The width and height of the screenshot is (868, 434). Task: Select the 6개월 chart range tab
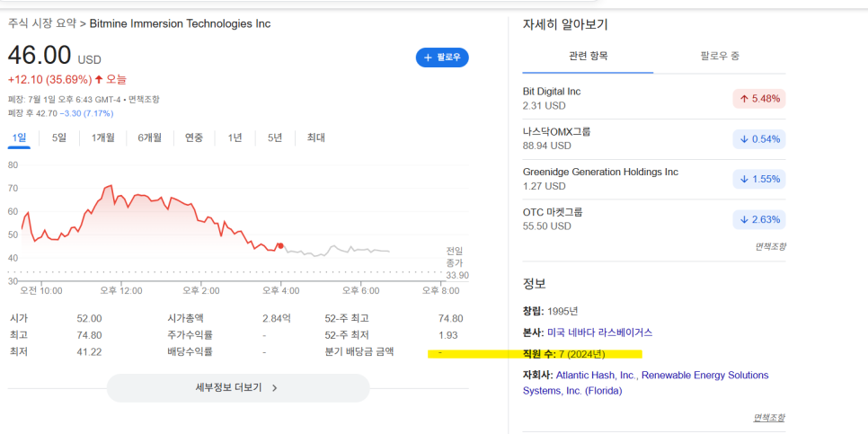click(149, 137)
